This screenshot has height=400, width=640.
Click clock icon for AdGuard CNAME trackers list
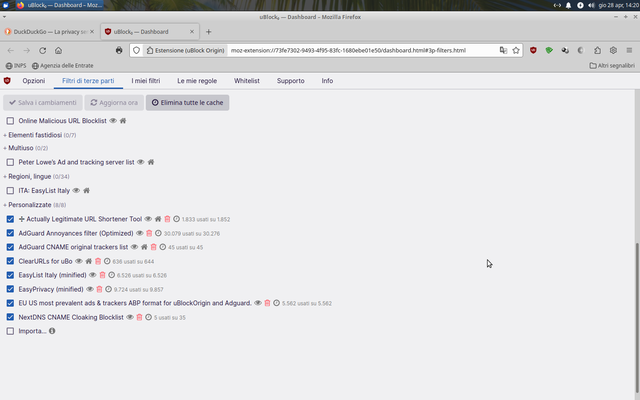coord(162,247)
